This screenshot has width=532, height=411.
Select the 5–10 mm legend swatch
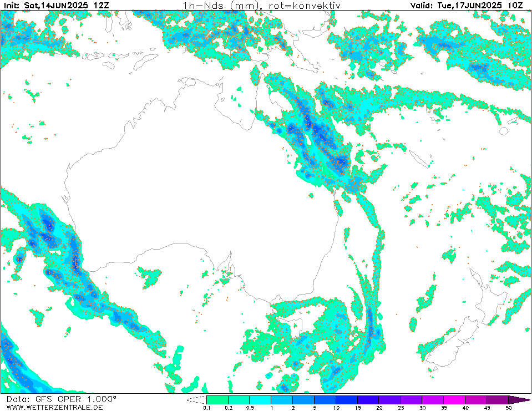click(x=325, y=400)
